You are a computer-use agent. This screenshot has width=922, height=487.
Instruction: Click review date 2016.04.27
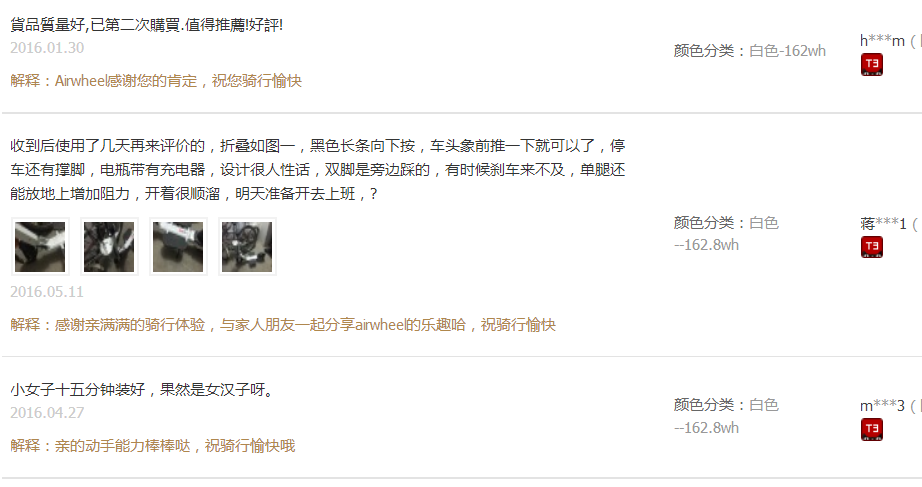pos(47,413)
